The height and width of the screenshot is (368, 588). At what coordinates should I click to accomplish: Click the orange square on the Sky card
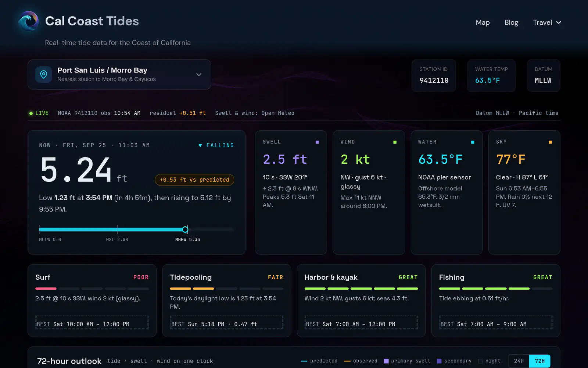550,142
